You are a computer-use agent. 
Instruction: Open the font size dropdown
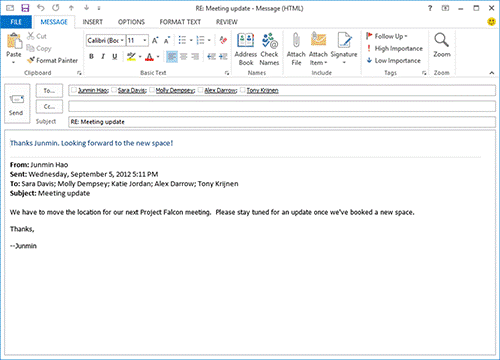[x=145, y=41]
